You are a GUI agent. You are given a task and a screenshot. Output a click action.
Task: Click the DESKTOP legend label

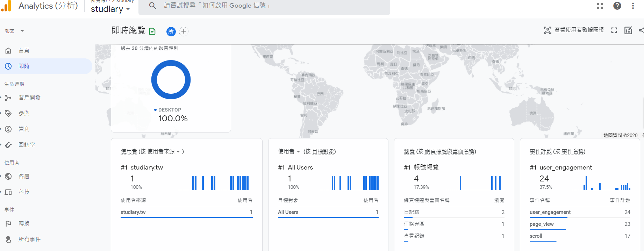click(x=170, y=110)
